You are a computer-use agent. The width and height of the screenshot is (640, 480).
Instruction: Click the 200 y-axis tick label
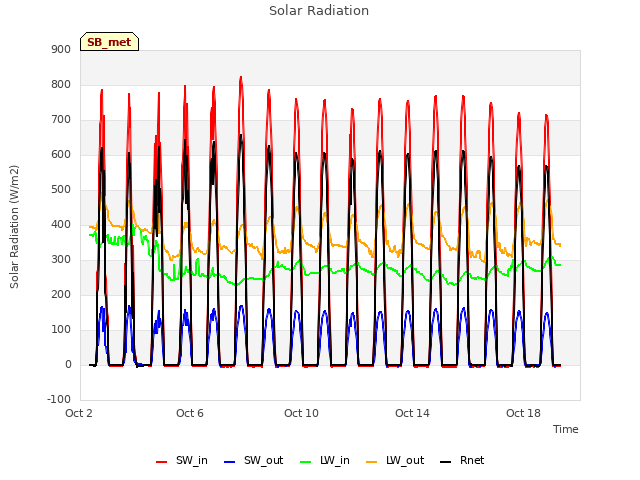point(61,295)
